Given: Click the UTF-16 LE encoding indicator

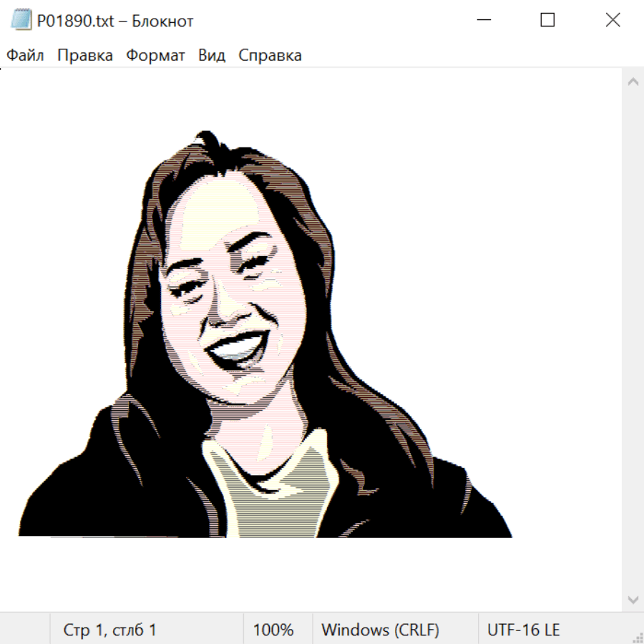Looking at the screenshot, I should pyautogui.click(x=524, y=630).
